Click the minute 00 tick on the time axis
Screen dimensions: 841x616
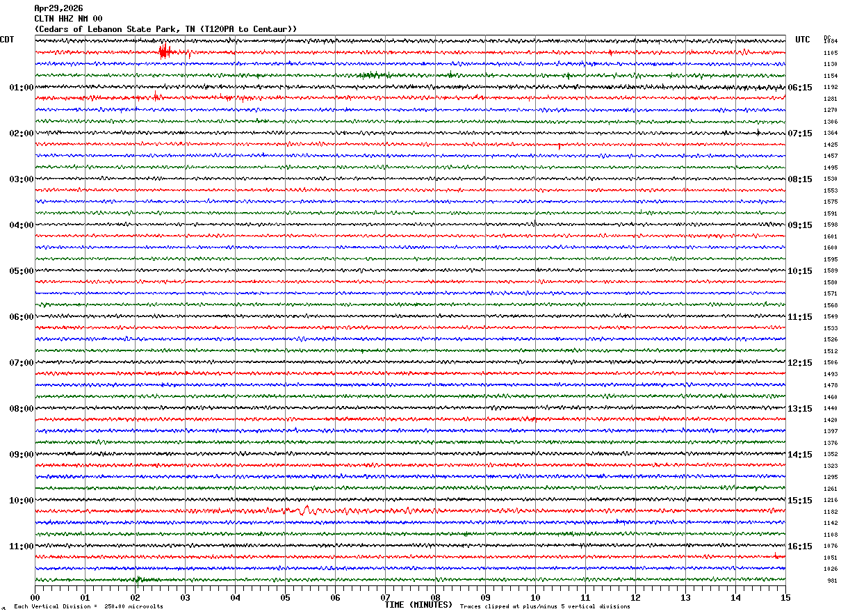[x=35, y=597]
